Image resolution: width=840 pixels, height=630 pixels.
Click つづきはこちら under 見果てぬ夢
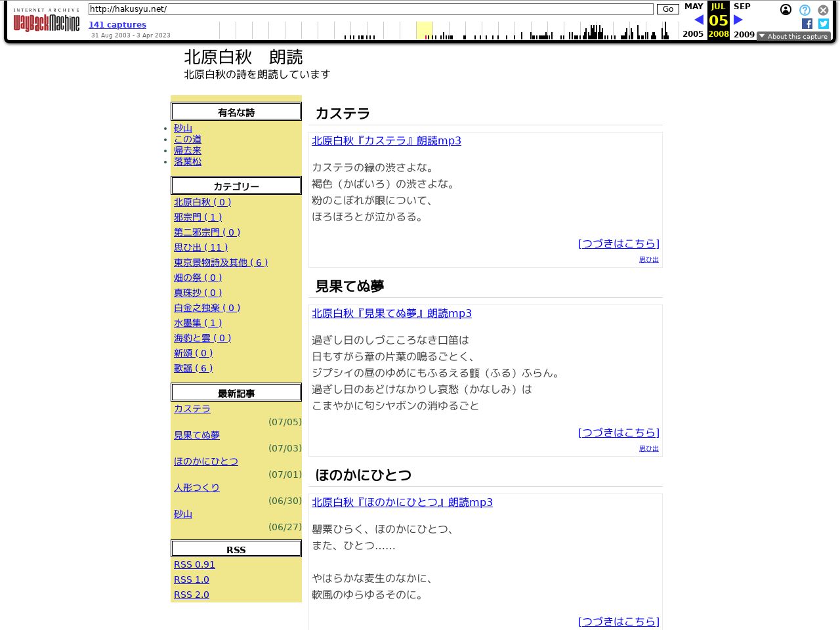618,432
